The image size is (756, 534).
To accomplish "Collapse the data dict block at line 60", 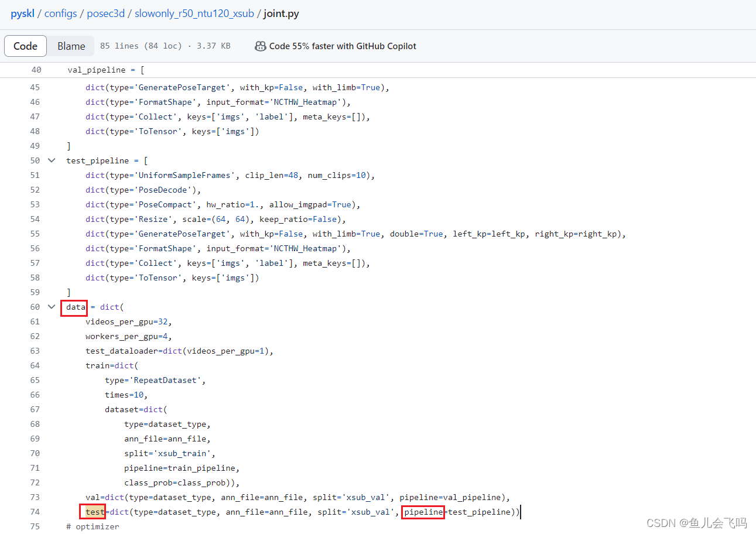I will [52, 307].
